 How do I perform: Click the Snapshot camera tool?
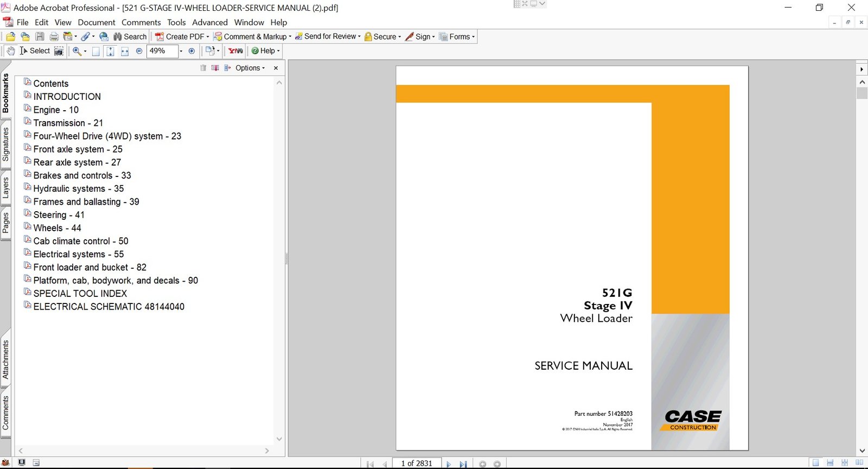click(59, 51)
